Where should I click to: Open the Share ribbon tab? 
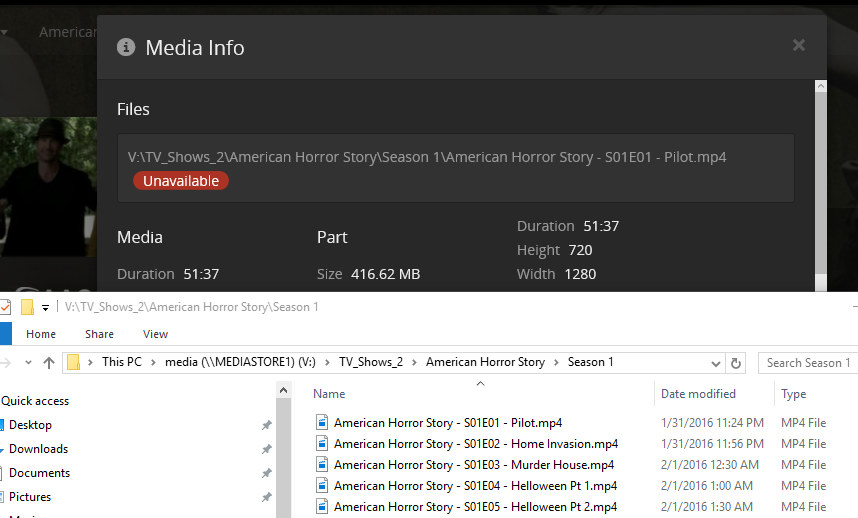[x=100, y=334]
